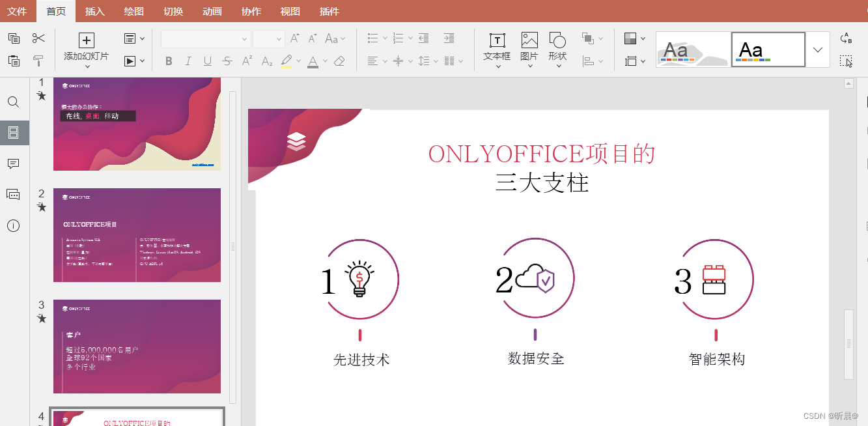Switch to the 插入 (Insert) tab
This screenshot has height=426, width=868.
click(x=95, y=11)
